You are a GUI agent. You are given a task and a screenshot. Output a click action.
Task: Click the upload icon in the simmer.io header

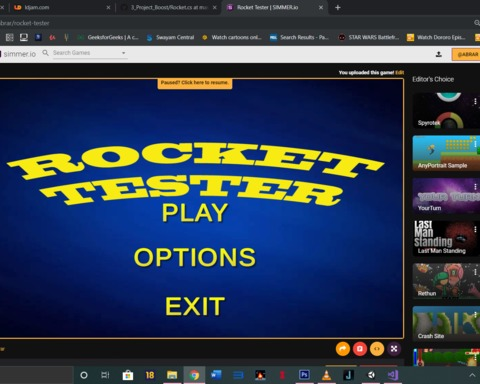click(x=439, y=54)
